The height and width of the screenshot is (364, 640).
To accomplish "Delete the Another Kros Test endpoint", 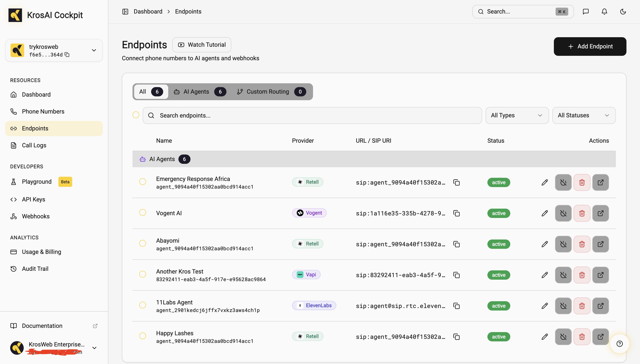I will point(582,275).
